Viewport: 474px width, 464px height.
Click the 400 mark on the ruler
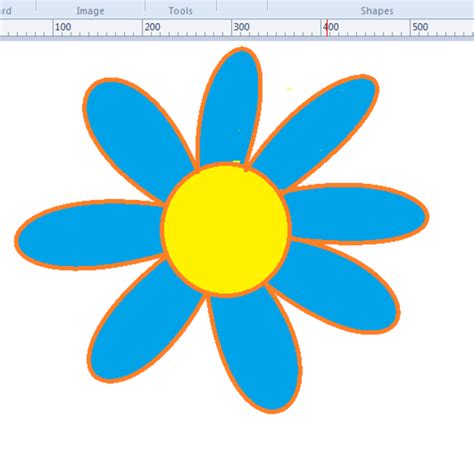click(x=331, y=27)
